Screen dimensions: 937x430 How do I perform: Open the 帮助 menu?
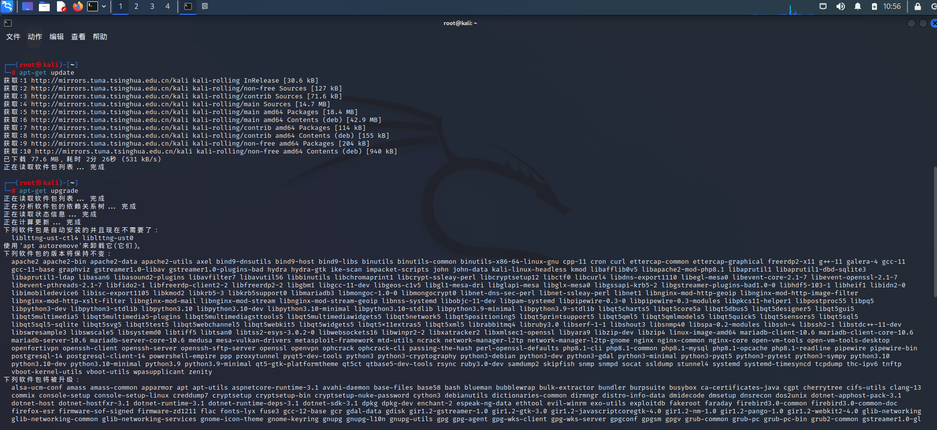[100, 37]
